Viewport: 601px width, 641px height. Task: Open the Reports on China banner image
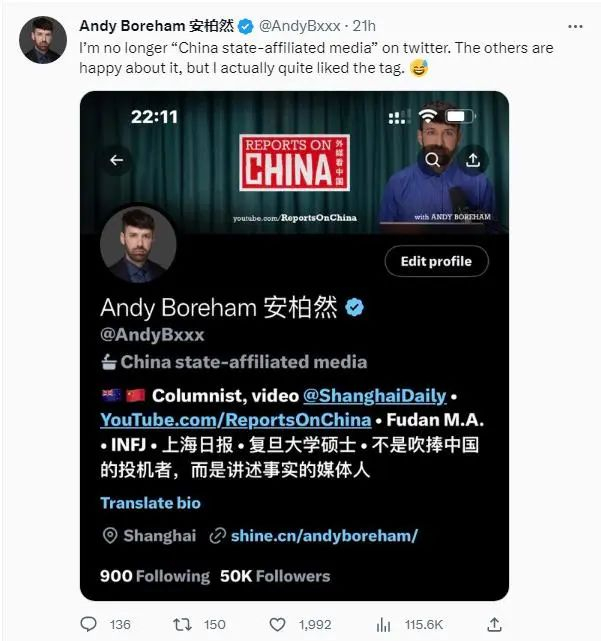(x=294, y=162)
